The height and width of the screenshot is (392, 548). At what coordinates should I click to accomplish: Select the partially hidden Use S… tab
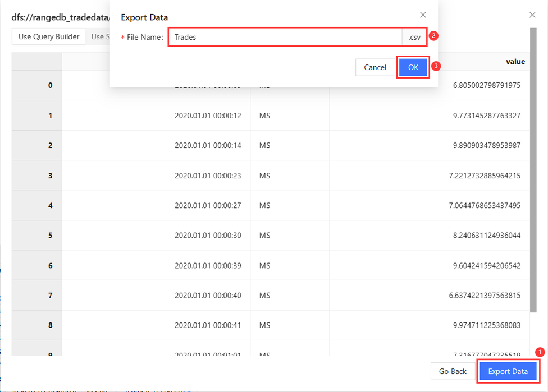coord(98,37)
